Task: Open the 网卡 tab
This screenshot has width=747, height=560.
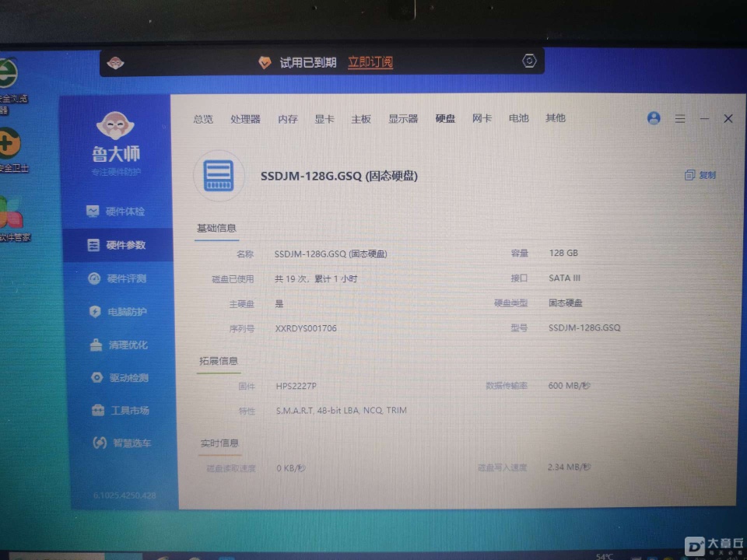Action: click(482, 118)
